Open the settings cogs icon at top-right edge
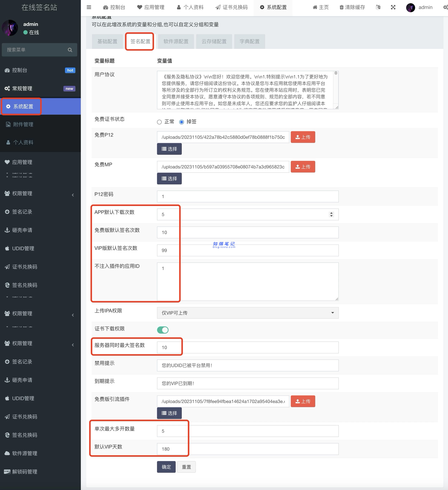Viewport: 448px width, 490px height. 445,7
